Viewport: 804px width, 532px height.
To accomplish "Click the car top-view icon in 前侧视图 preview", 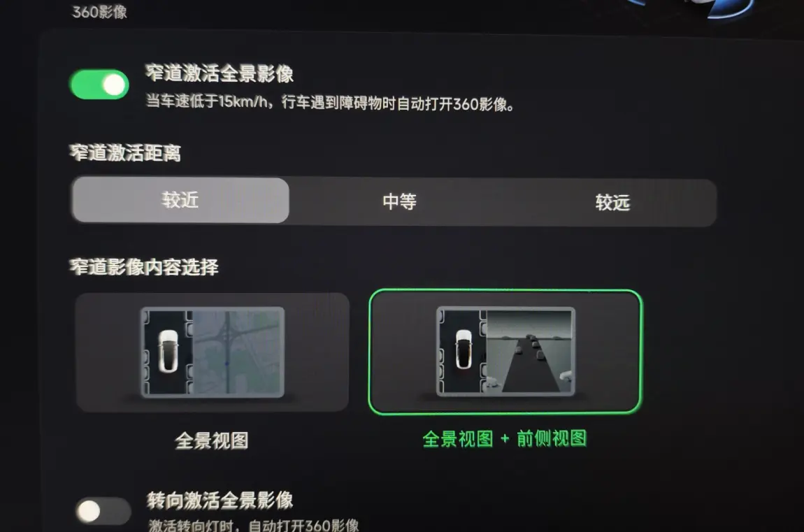I will [464, 349].
